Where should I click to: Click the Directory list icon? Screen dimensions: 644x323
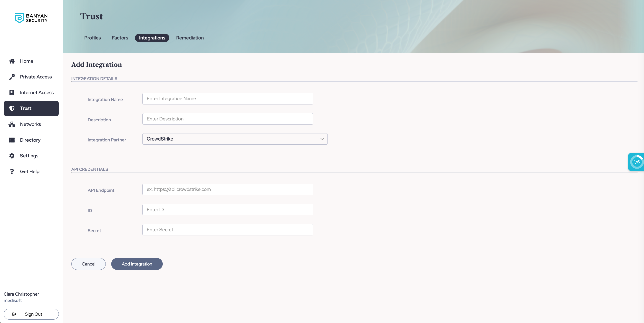tap(12, 140)
